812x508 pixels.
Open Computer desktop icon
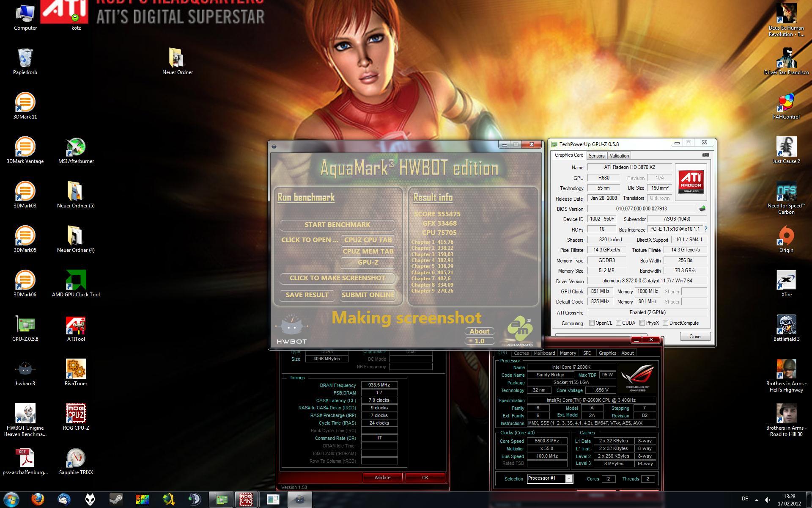[x=25, y=17]
